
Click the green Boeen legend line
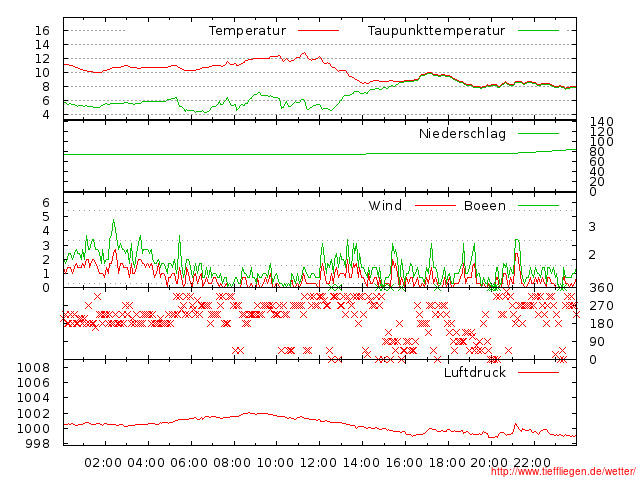tap(538, 206)
